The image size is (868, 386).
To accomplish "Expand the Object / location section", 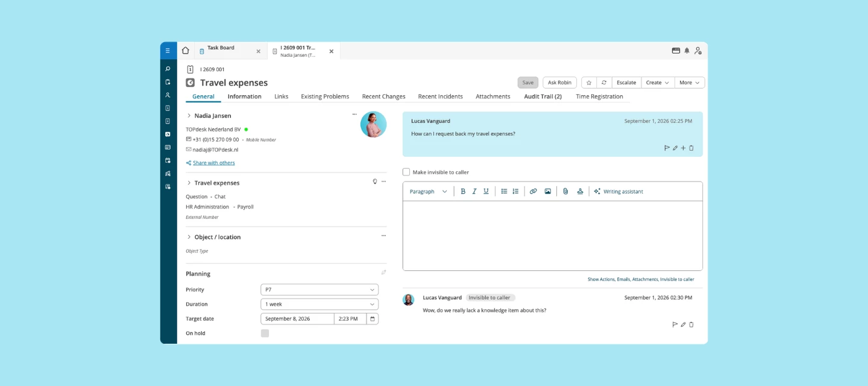I will click(x=189, y=237).
